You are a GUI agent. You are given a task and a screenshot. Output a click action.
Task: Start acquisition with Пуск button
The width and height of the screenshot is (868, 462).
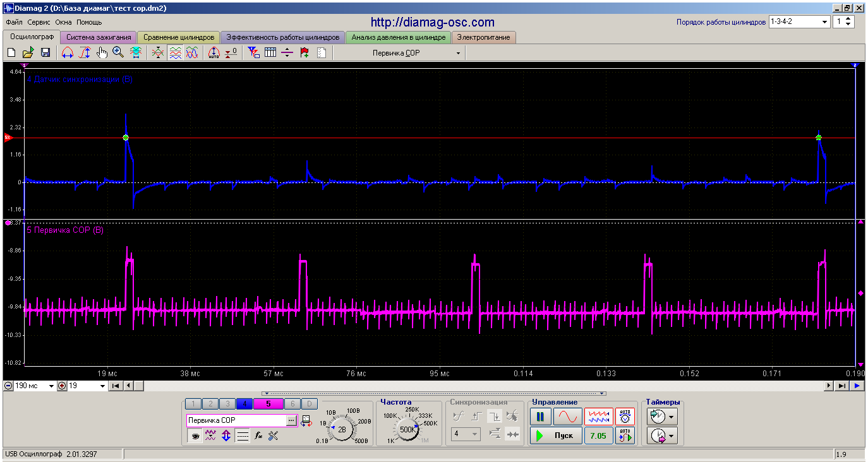[556, 435]
